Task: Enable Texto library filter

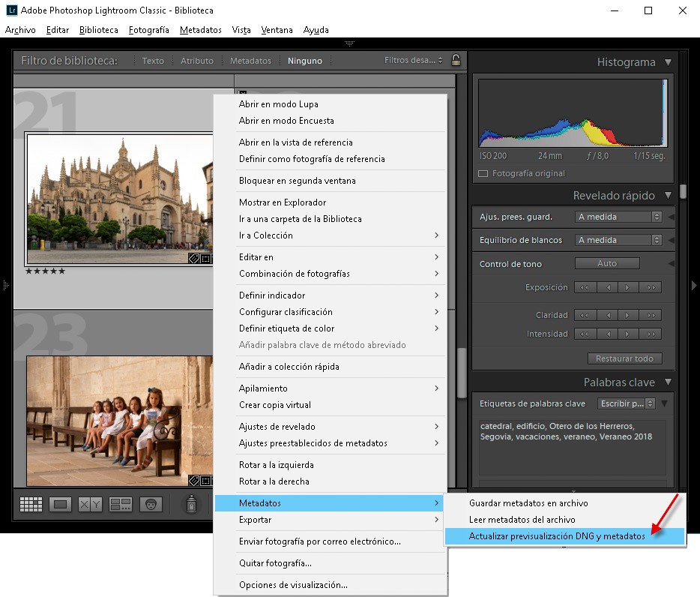Action: [x=153, y=61]
